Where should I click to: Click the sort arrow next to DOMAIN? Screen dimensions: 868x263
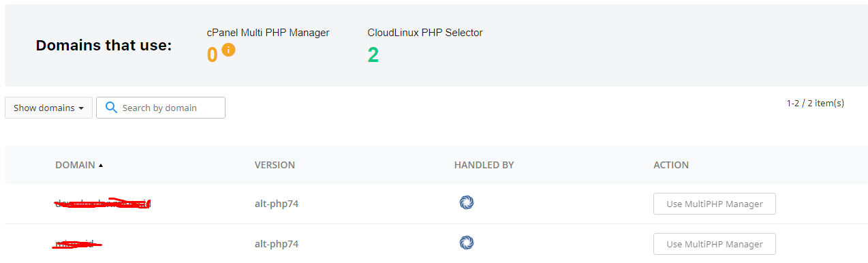click(x=101, y=166)
